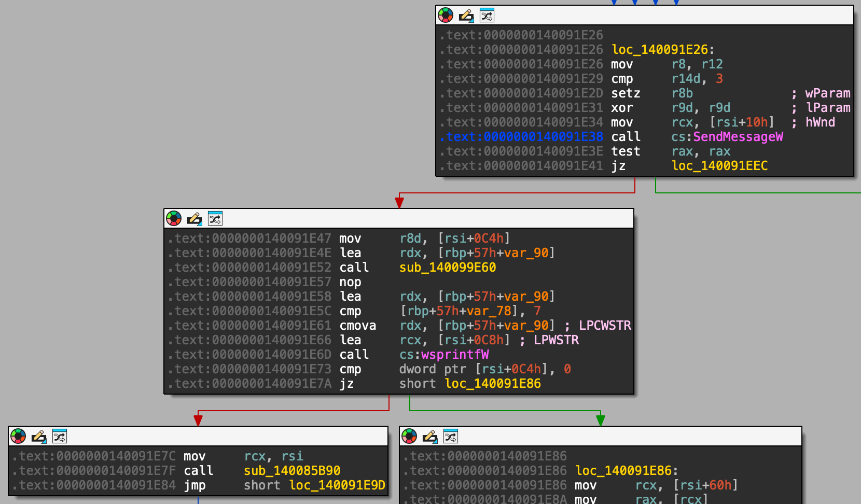Click the color wheel icon on the wsprintfW block
Image resolution: width=861 pixels, height=504 pixels.
tap(173, 218)
